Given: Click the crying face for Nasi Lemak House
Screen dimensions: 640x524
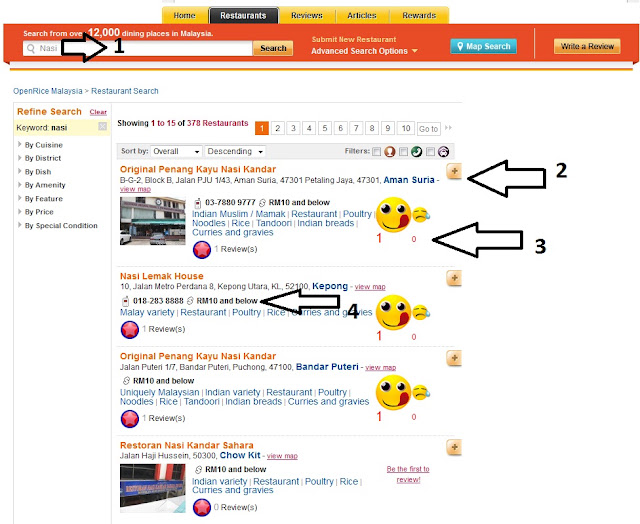Looking at the screenshot, I should (x=421, y=312).
